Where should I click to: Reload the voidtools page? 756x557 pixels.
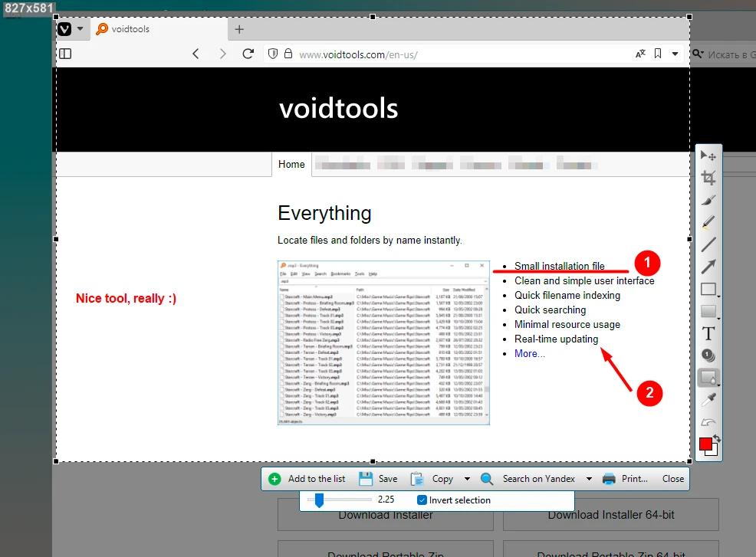(248, 54)
